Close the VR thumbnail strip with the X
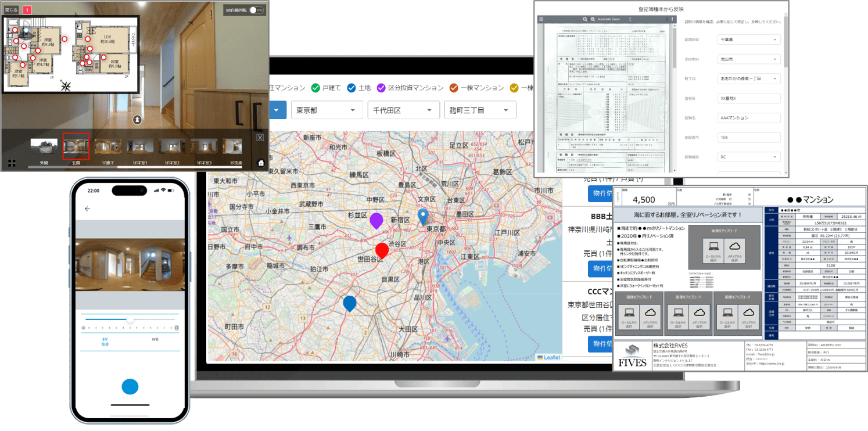Viewport: 868px width, 431px height. click(x=260, y=138)
